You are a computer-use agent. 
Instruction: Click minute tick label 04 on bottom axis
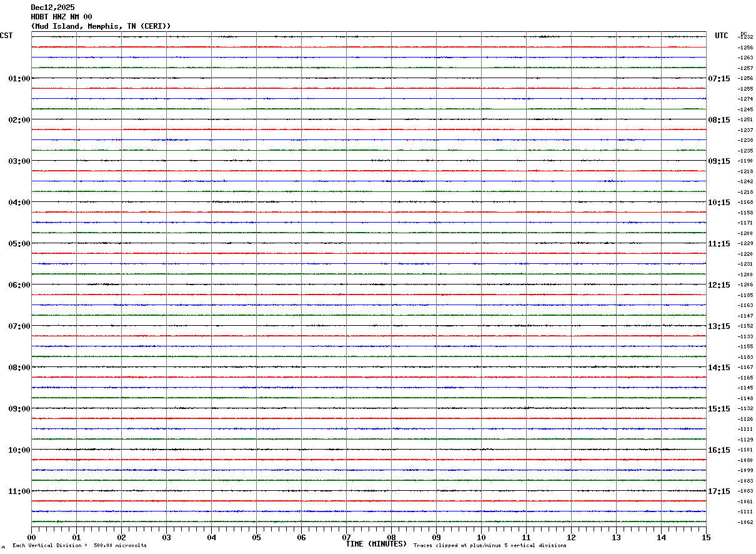coord(211,537)
